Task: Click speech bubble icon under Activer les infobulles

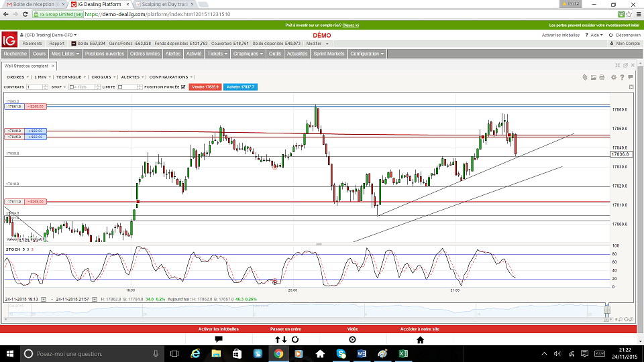Action: click(219, 339)
